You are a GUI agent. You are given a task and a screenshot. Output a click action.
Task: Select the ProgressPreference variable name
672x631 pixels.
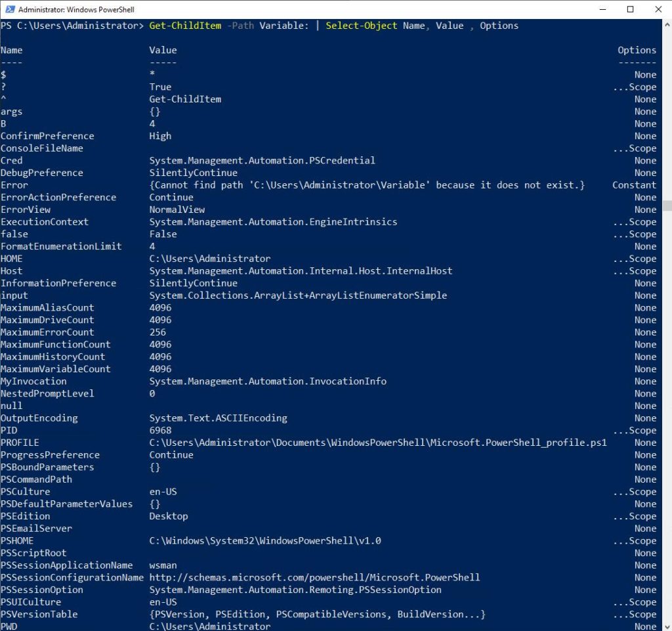50,455
